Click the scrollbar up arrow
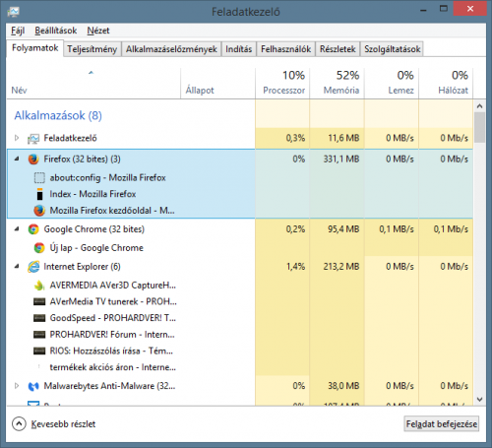492x448 pixels. 479,106
